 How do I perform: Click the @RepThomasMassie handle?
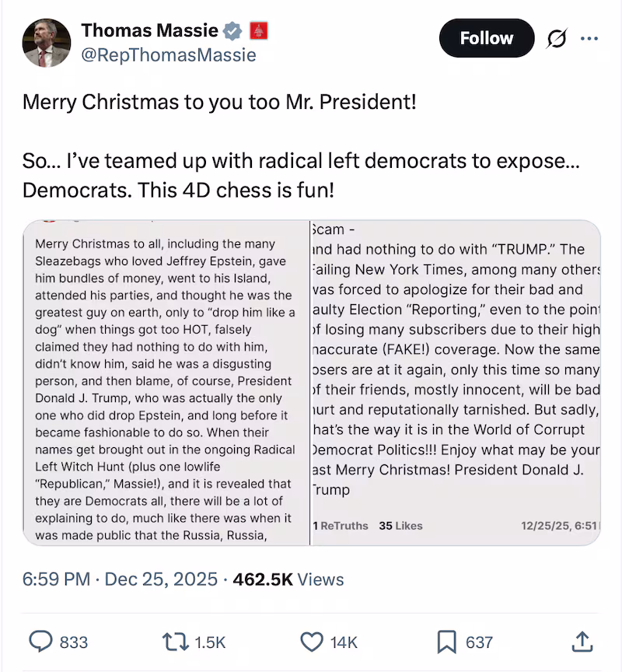click(167, 55)
